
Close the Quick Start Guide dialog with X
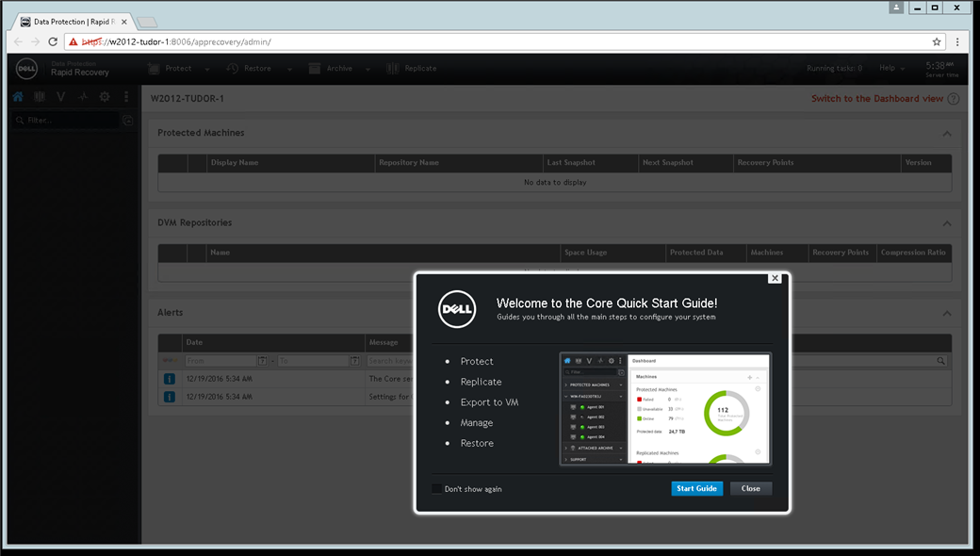point(775,279)
